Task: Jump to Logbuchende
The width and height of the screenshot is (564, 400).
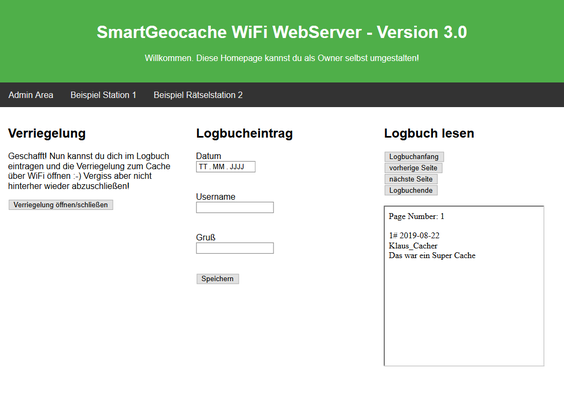Action: coord(411,190)
